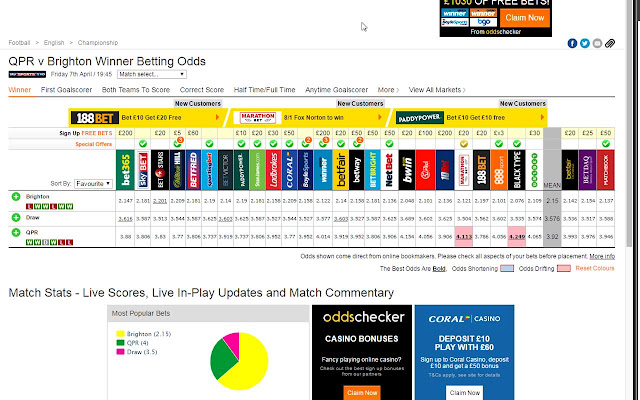Go to Championship breadcrumb link
The width and height of the screenshot is (640, 400).
[x=98, y=42]
